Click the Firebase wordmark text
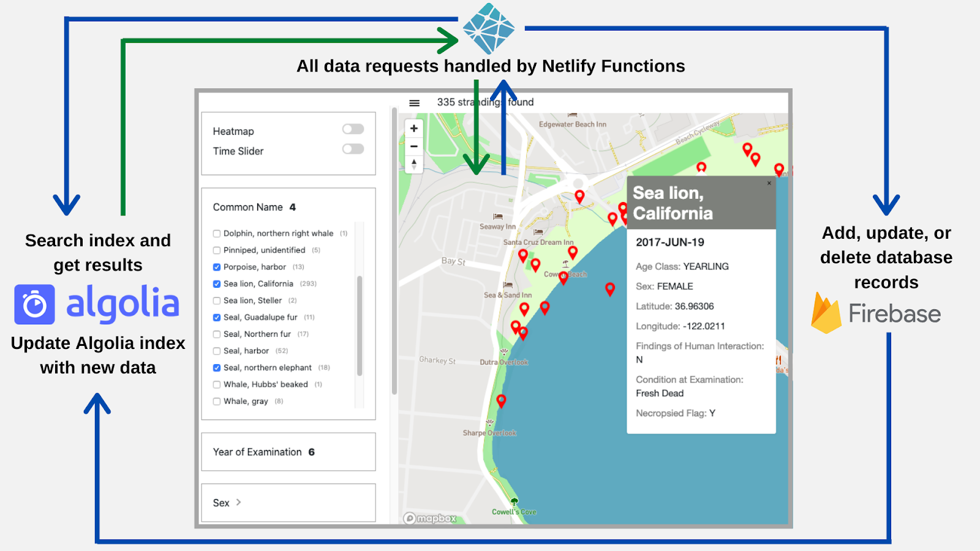Screen dimensions: 980x551 click(x=894, y=313)
